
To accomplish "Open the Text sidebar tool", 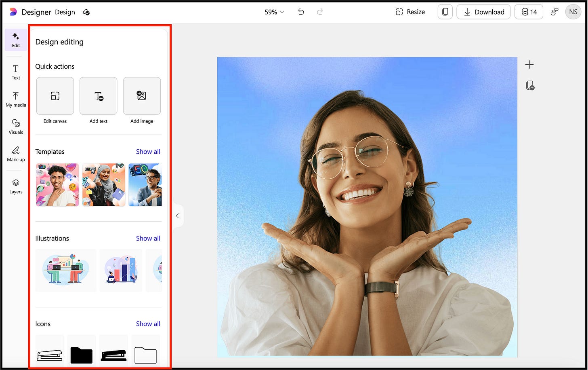I will tap(16, 72).
